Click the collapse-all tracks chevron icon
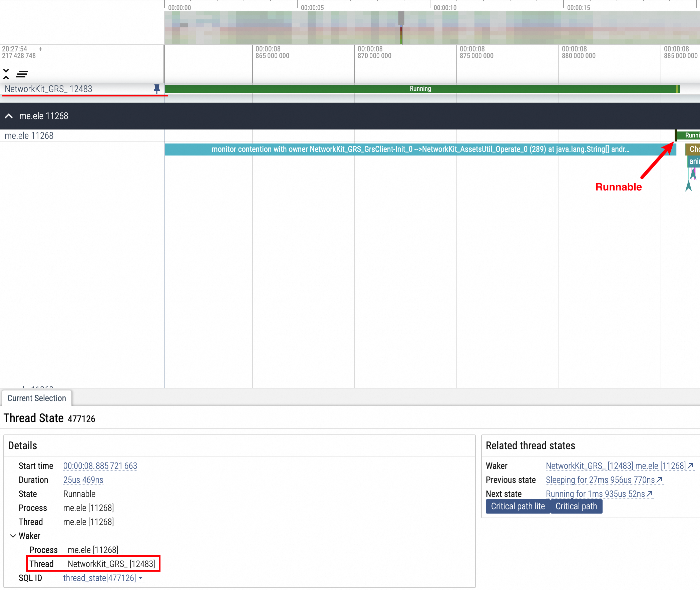The width and height of the screenshot is (700, 590). [6, 74]
